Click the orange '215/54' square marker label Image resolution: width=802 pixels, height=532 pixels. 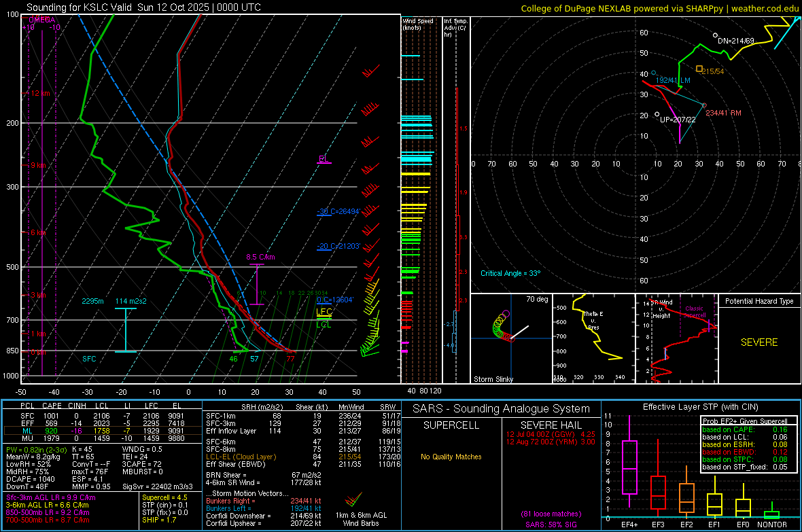[712, 71]
